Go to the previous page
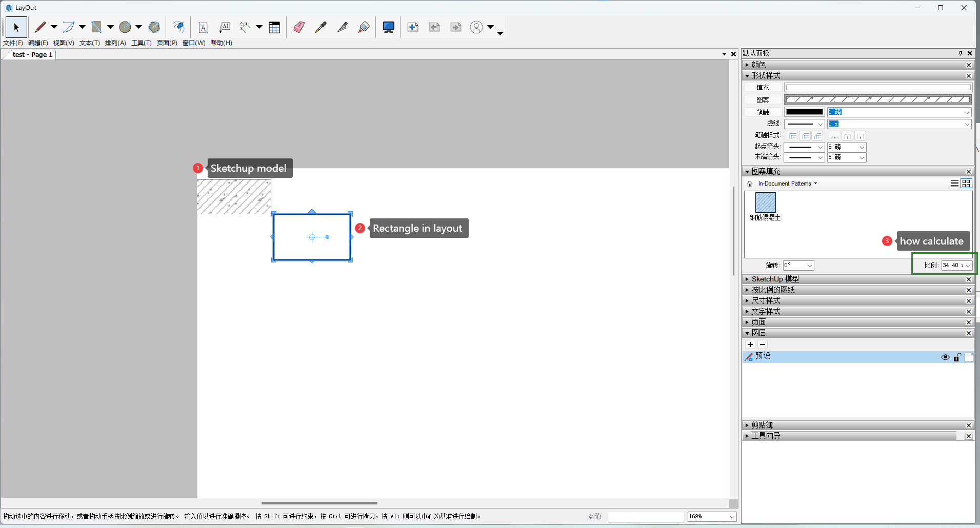The width and height of the screenshot is (980, 528). coord(434,27)
